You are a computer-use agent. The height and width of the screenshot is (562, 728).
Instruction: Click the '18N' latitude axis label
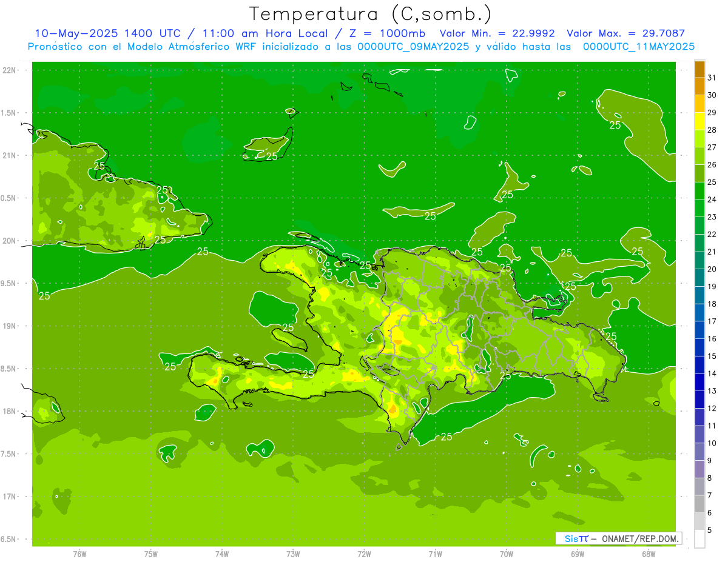[10, 411]
